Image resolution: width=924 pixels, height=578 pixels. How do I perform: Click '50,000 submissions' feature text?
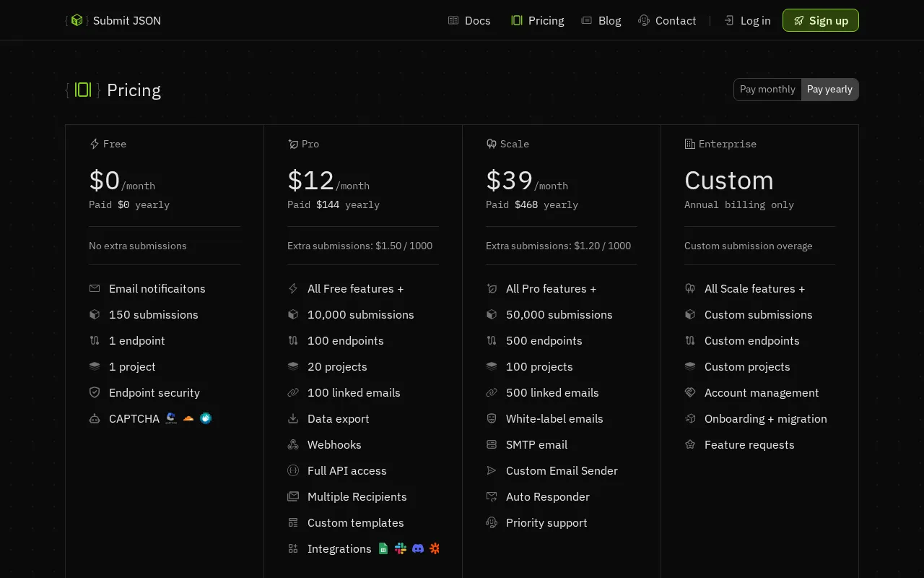pos(559,314)
